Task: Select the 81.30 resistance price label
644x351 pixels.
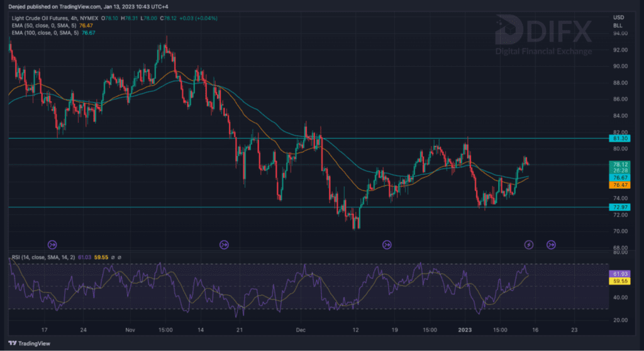Action: click(x=620, y=138)
